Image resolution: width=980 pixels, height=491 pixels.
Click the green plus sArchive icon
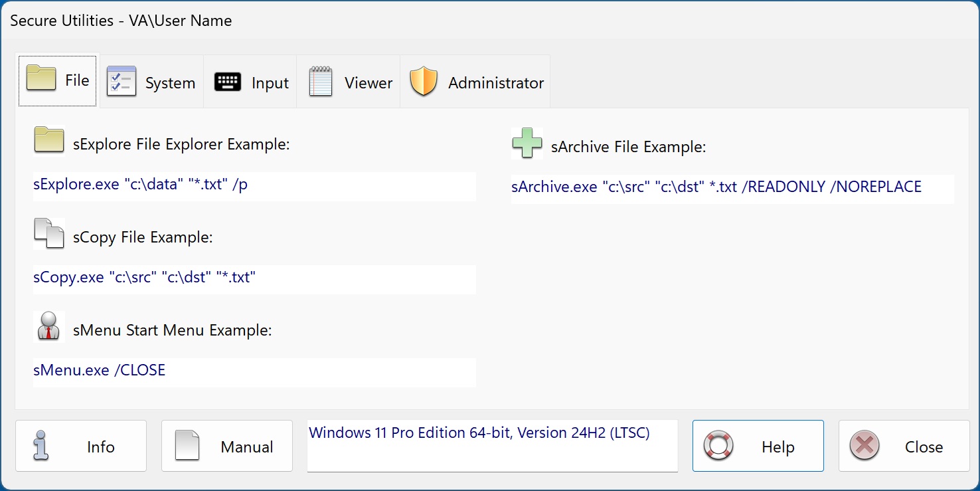coord(527,143)
